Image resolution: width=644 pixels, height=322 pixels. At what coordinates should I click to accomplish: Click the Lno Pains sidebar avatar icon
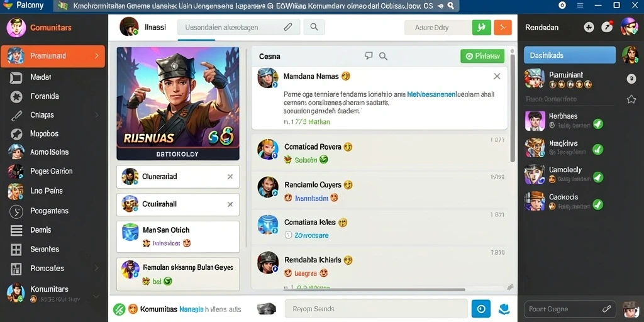coord(16,191)
